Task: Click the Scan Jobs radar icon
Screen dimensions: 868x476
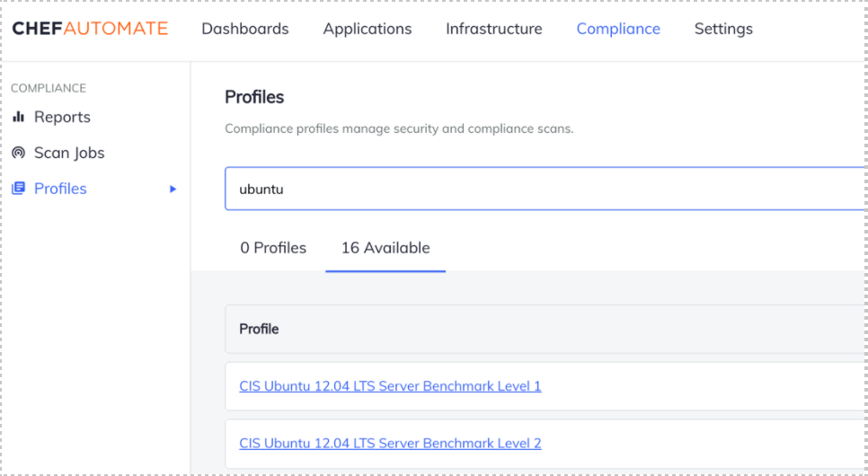Action: click(18, 154)
